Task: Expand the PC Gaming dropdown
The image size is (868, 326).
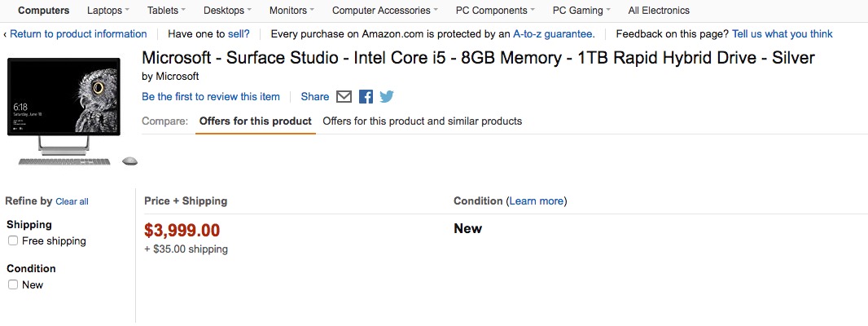Action: tap(582, 11)
